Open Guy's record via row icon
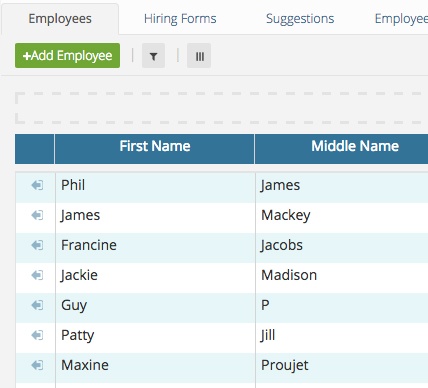Viewport: 428px width, 388px height. click(37, 305)
